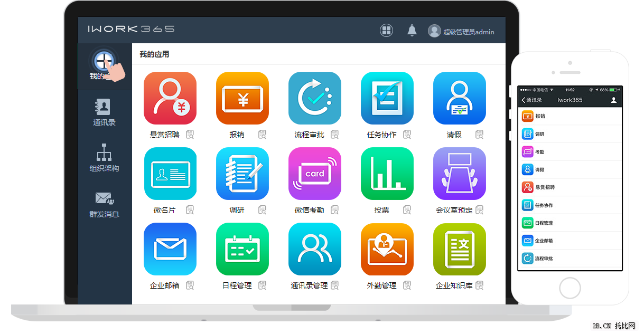This screenshot has height=334, width=644.
Task: Open the 企业邮箱 enterprise mail app icon
Action: click(x=170, y=249)
